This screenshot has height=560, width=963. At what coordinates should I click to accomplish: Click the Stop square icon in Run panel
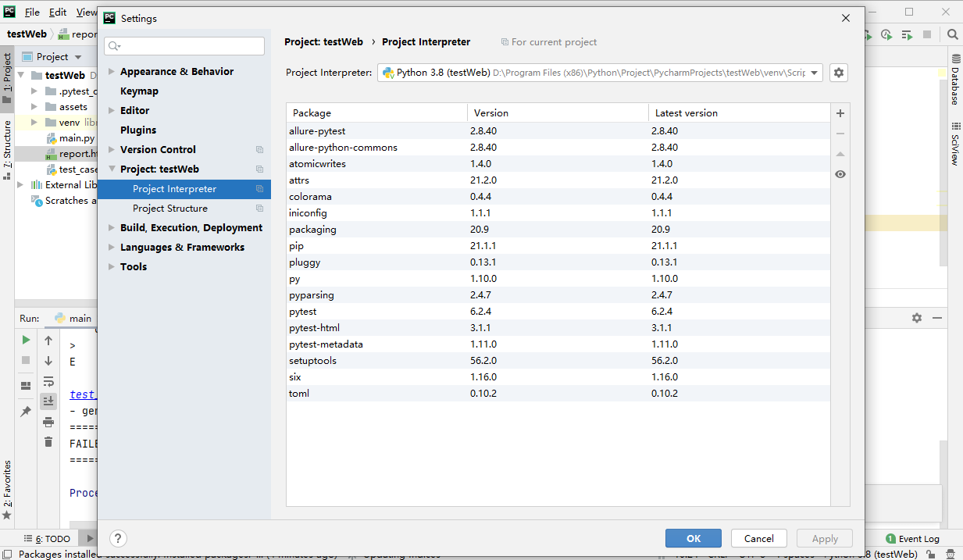(x=26, y=360)
